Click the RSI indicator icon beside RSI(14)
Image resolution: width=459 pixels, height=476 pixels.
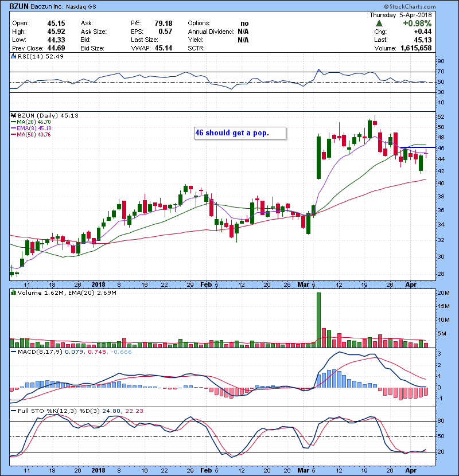pos(14,56)
